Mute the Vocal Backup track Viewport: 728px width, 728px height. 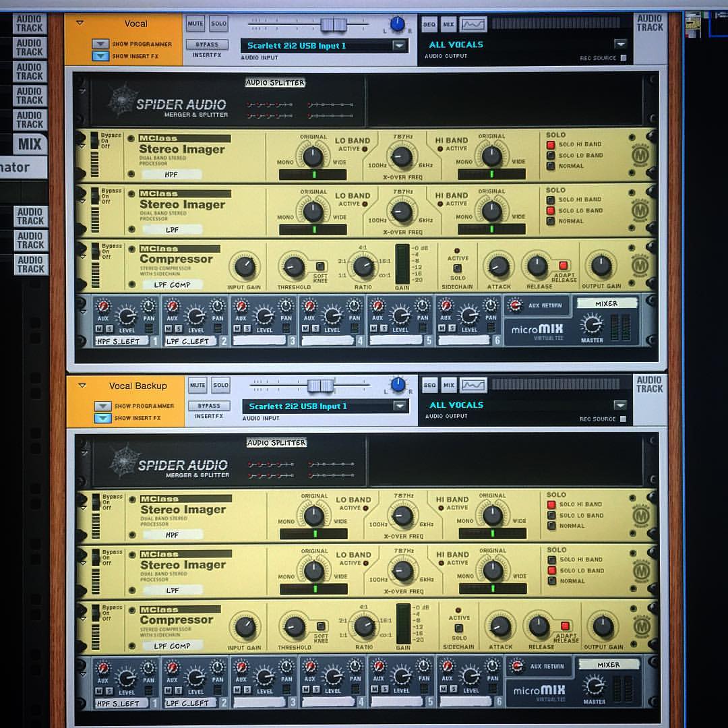[198, 385]
